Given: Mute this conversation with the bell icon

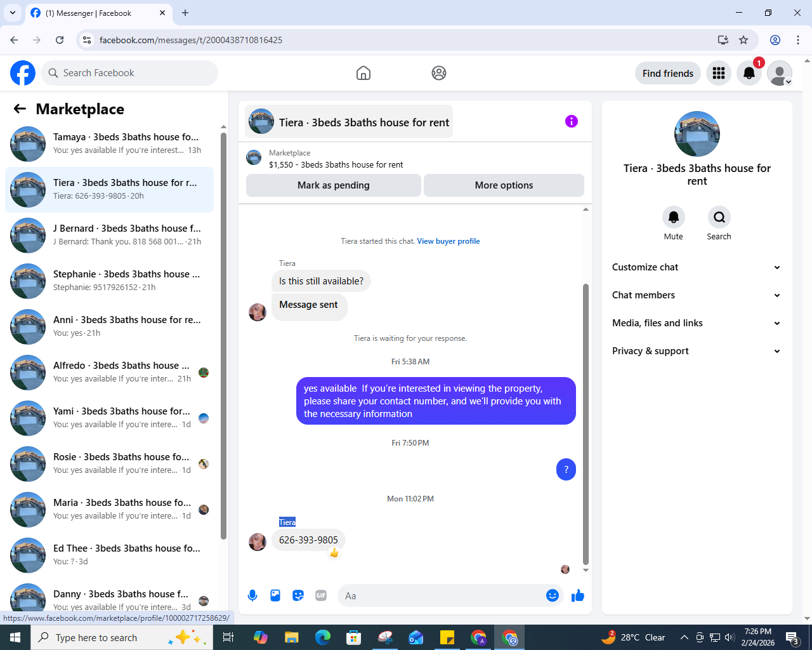Looking at the screenshot, I should point(674,217).
